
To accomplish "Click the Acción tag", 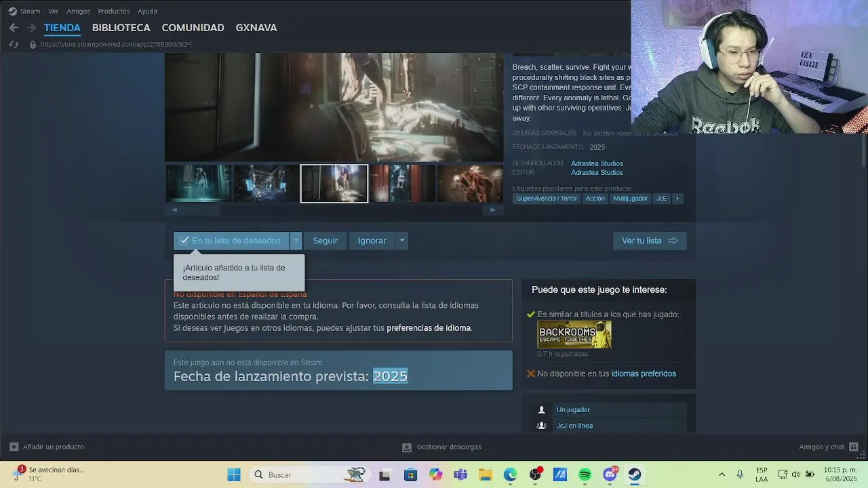I will pyautogui.click(x=595, y=199).
